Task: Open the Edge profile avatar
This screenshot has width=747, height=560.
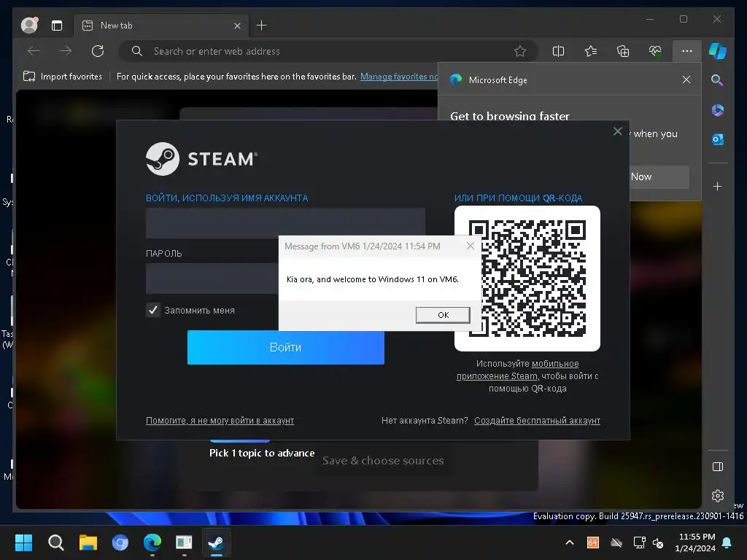Action: [29, 26]
